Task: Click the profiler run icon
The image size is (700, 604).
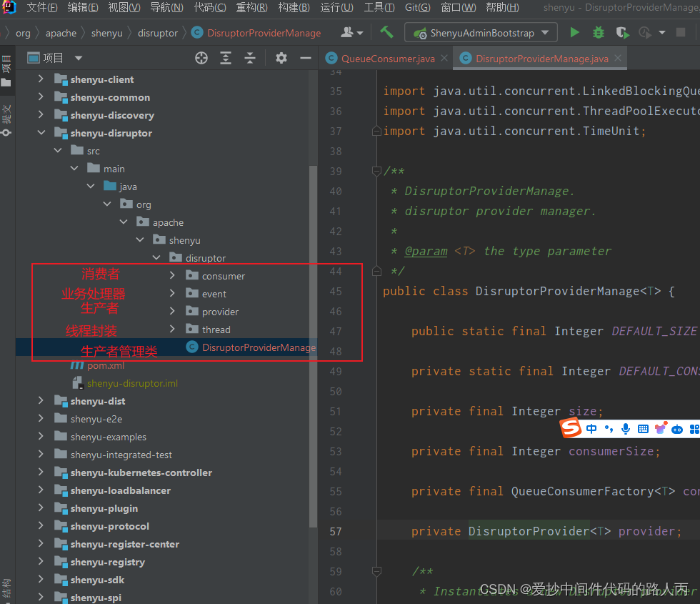Action: click(644, 33)
